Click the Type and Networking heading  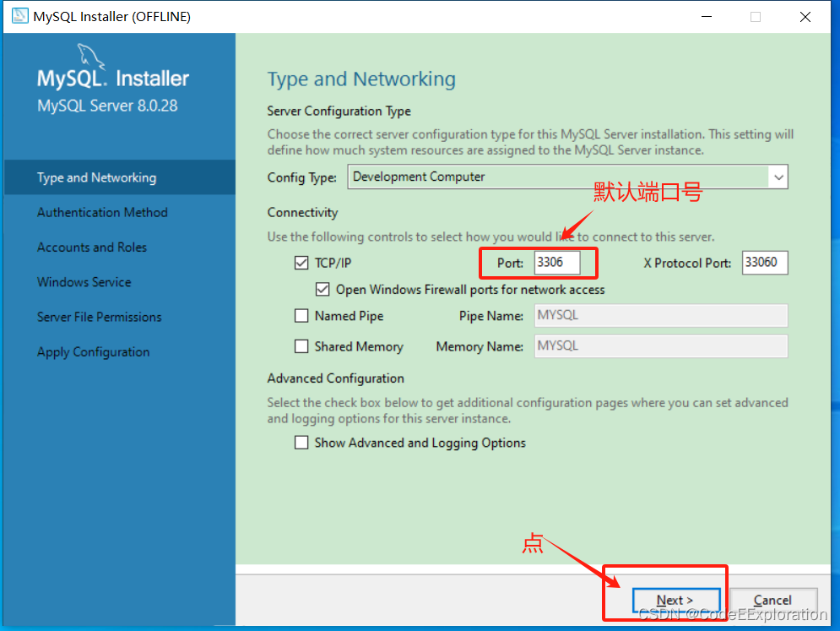(x=361, y=79)
